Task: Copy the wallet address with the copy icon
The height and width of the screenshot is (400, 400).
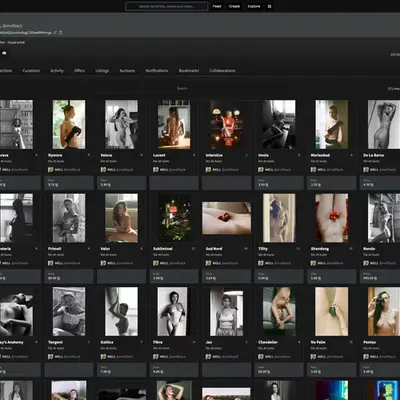Action: coord(60,33)
